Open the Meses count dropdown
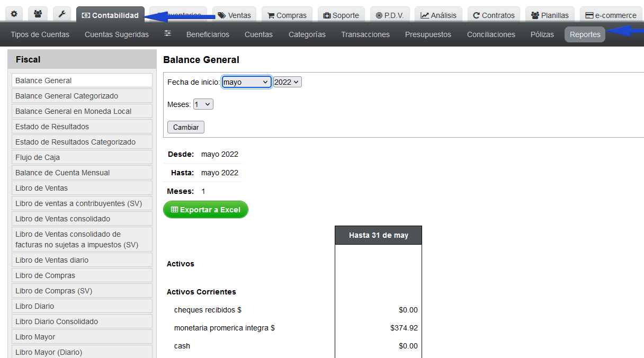This screenshot has height=358, width=644. click(x=203, y=104)
